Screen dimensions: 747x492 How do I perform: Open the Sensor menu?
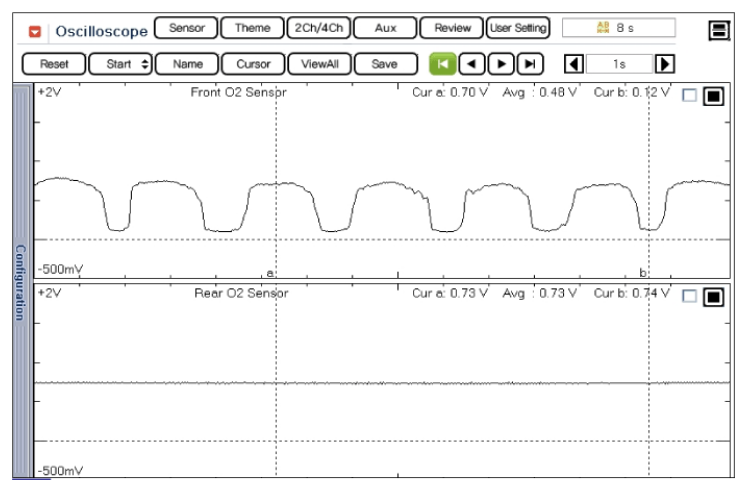[186, 29]
